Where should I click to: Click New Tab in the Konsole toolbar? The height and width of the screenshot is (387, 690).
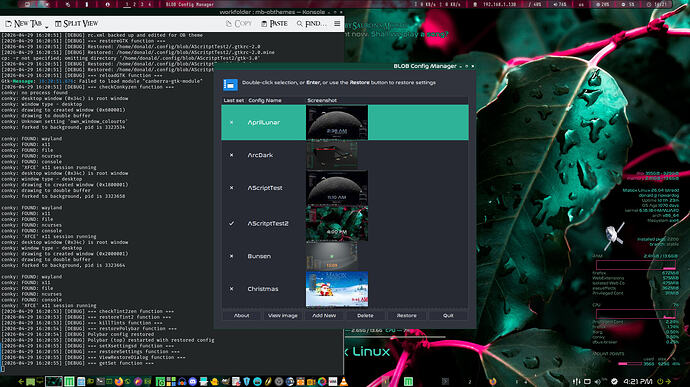pos(24,23)
